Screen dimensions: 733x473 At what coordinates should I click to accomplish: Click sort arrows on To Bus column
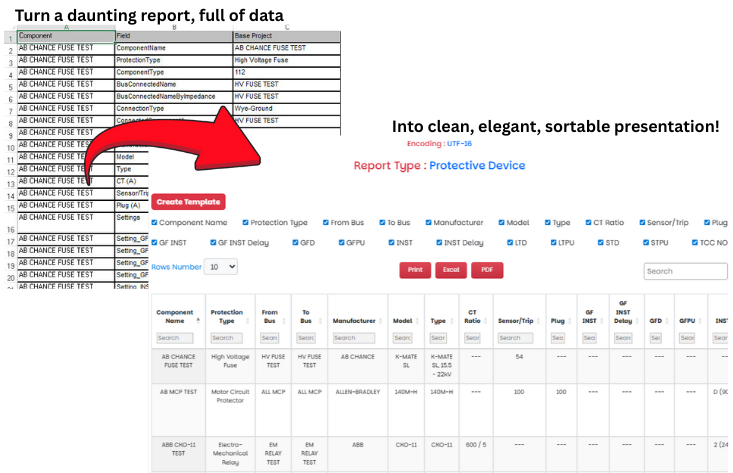tap(320, 320)
